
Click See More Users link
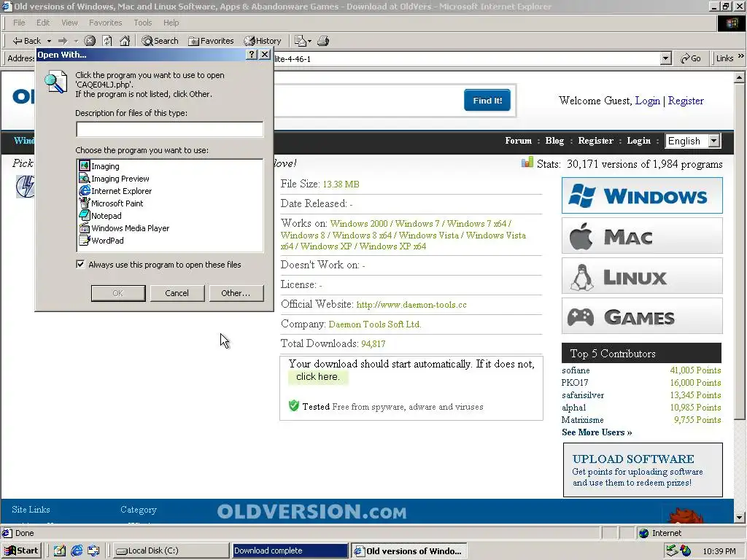pyautogui.click(x=597, y=432)
